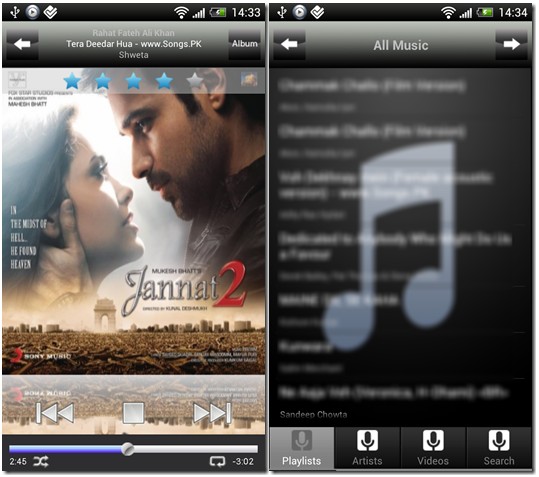Skip to the previous track
Screen dimensions: 539x477
55,412
